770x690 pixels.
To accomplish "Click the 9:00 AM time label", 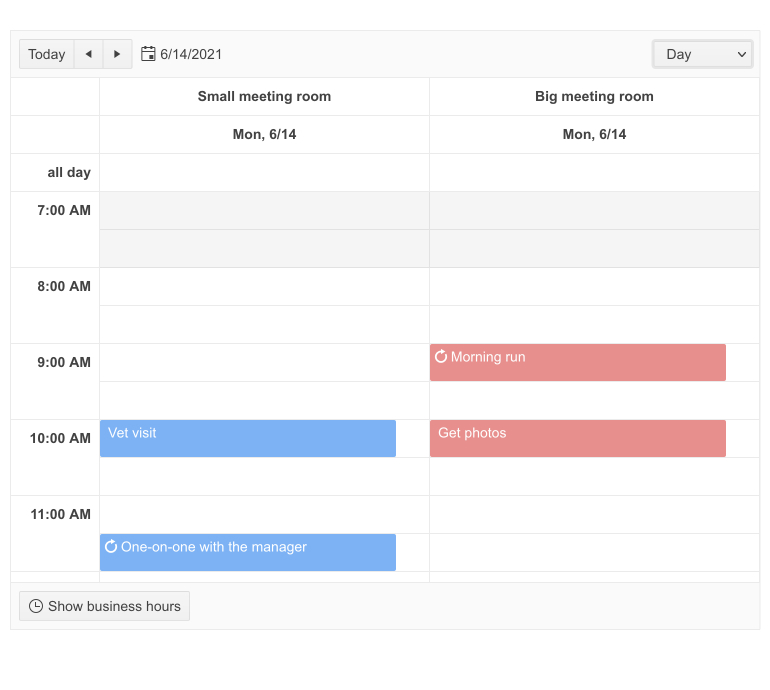I will pos(64,362).
